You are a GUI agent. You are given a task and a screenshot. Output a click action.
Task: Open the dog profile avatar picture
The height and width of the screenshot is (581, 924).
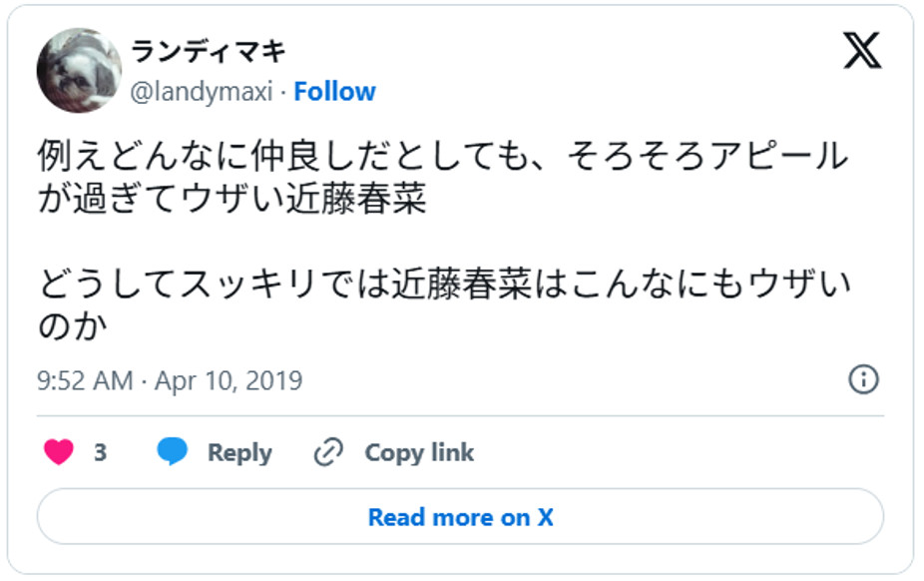click(79, 70)
